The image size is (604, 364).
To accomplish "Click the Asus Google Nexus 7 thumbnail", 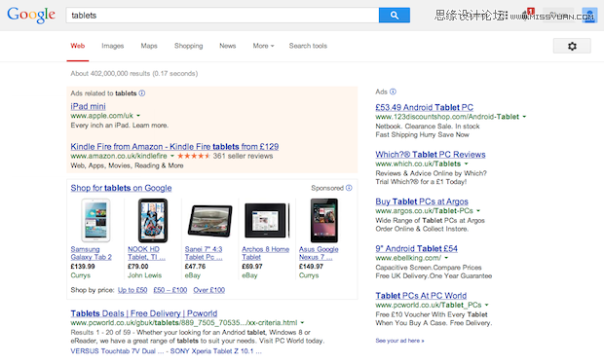I will (x=324, y=220).
